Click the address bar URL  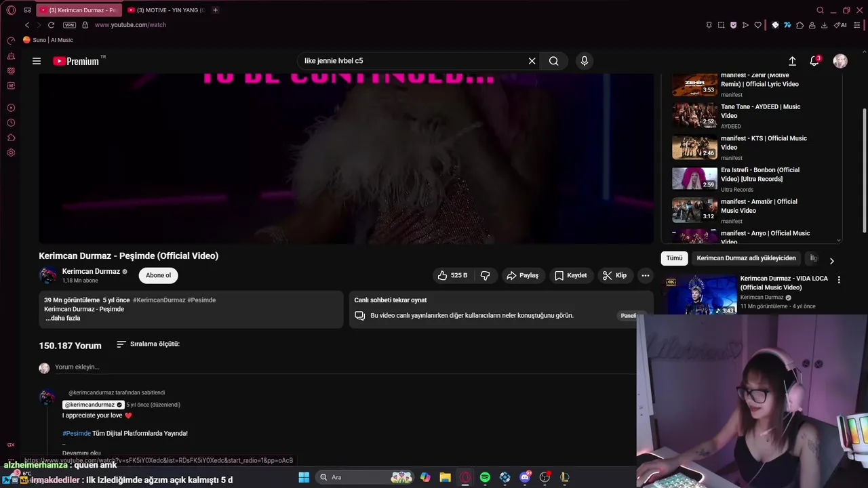[x=130, y=25]
